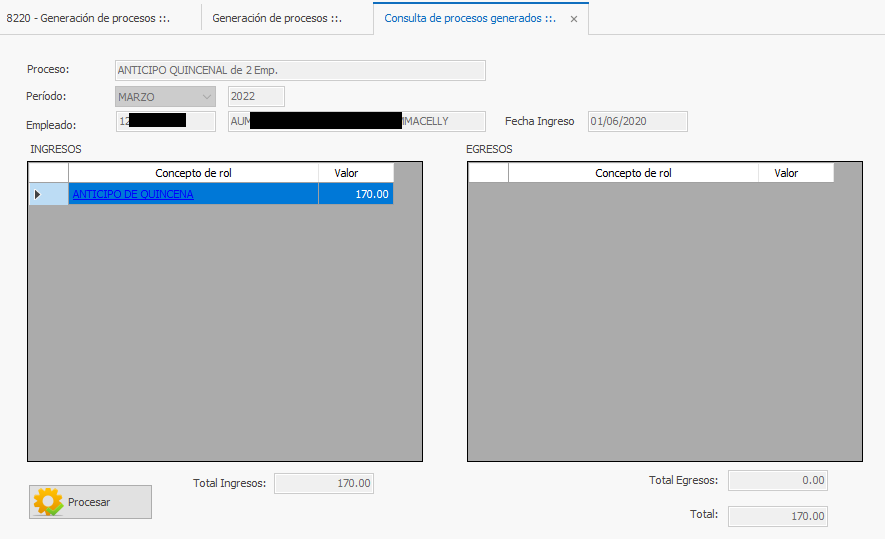This screenshot has height=539, width=885.
Task: Click the gear icon on Procesar button
Action: pos(48,502)
